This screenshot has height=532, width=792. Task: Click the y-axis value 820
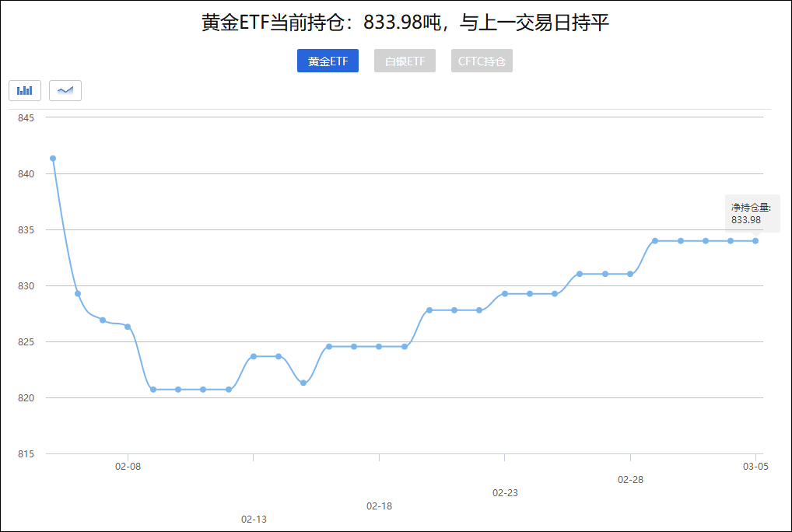pyautogui.click(x=26, y=398)
